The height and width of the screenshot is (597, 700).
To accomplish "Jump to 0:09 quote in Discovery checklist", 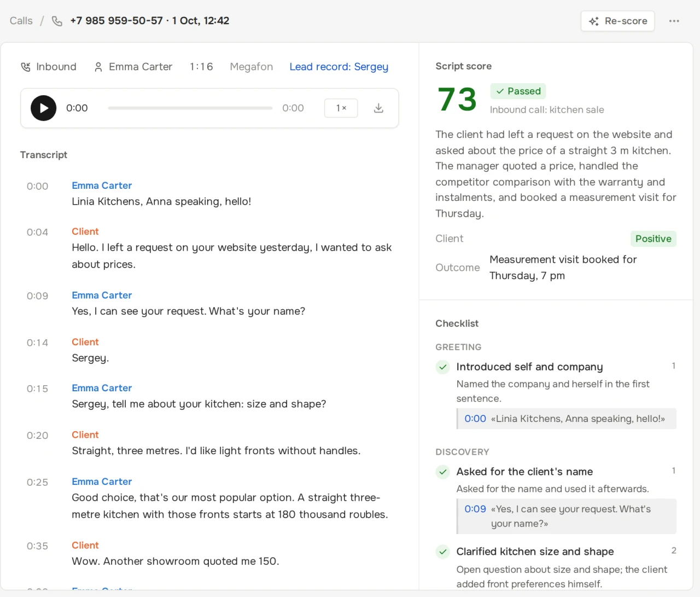I will click(x=475, y=509).
